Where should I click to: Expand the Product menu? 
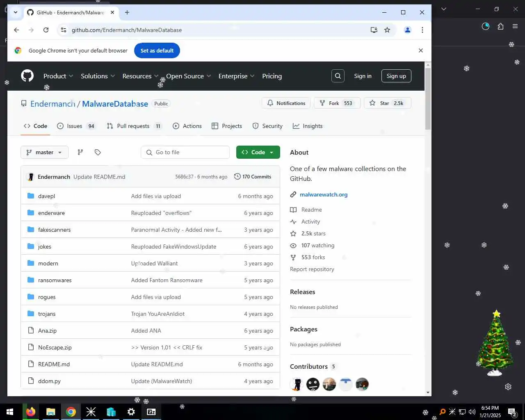[x=58, y=76]
